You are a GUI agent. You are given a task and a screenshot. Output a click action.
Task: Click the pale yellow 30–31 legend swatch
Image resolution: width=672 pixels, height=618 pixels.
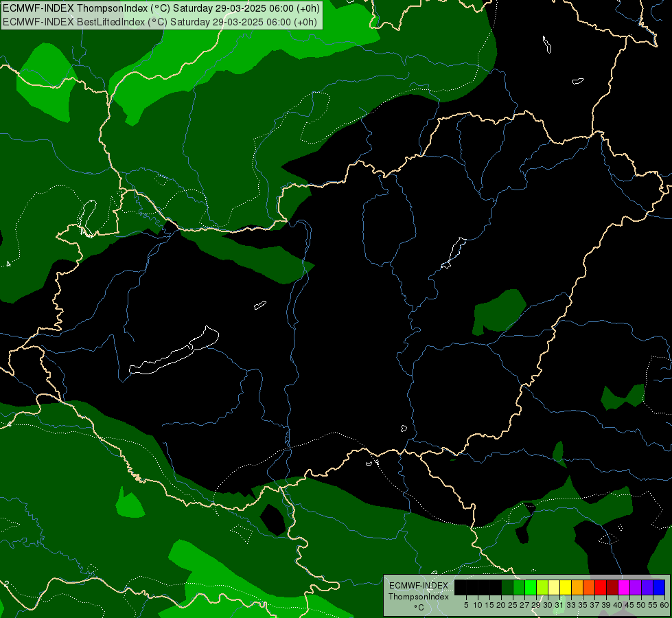pyautogui.click(x=554, y=587)
